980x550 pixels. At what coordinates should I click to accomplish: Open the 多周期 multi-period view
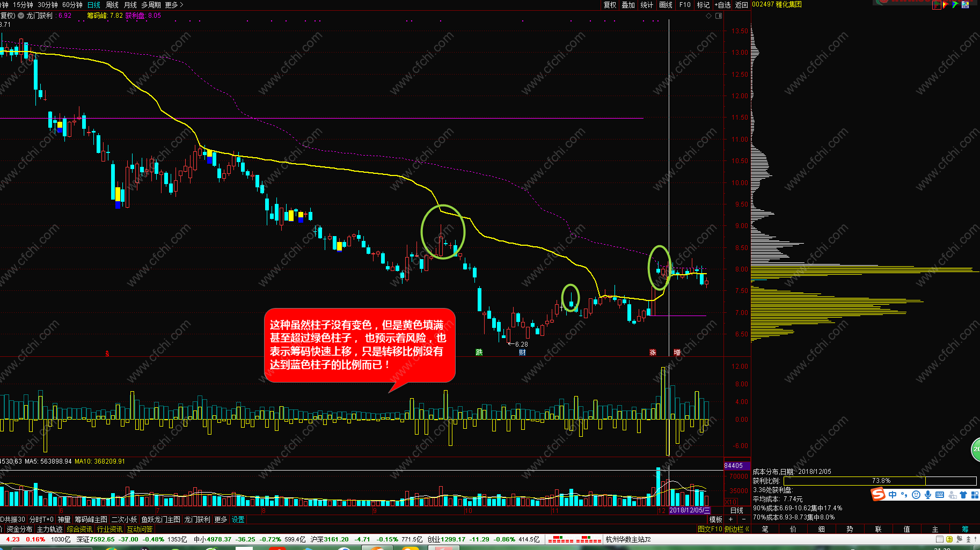pos(151,5)
